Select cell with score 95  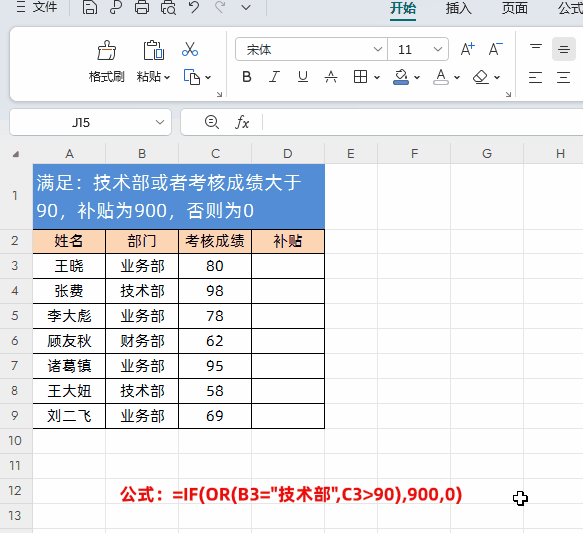click(x=215, y=366)
